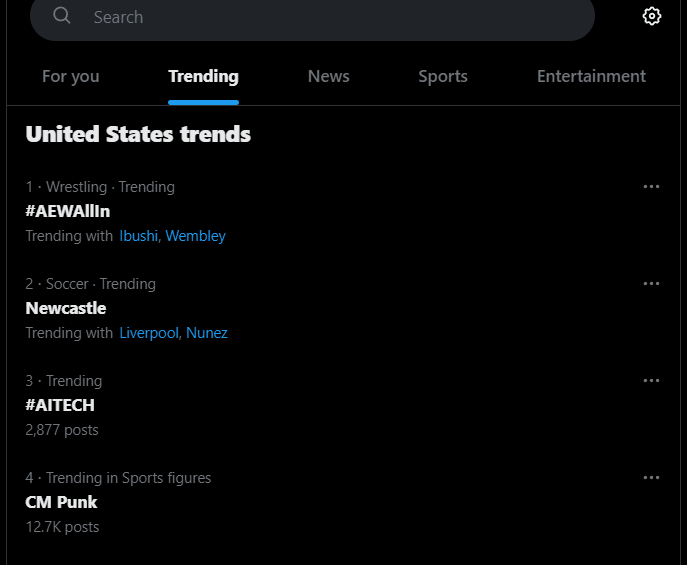Image resolution: width=687 pixels, height=565 pixels.
Task: Open the Sports tab
Action: pos(443,77)
